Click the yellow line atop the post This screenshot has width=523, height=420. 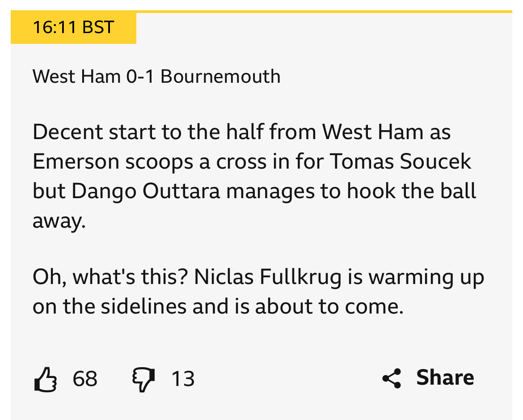point(324,12)
